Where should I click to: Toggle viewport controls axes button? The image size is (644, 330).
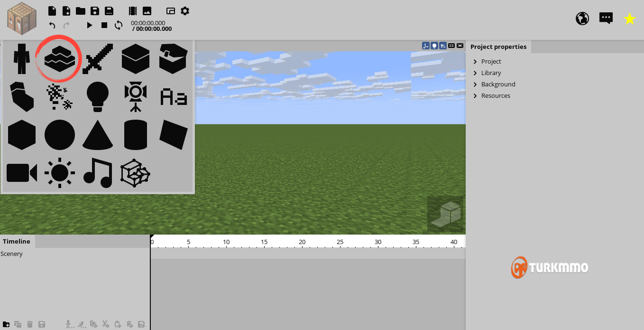(x=426, y=46)
